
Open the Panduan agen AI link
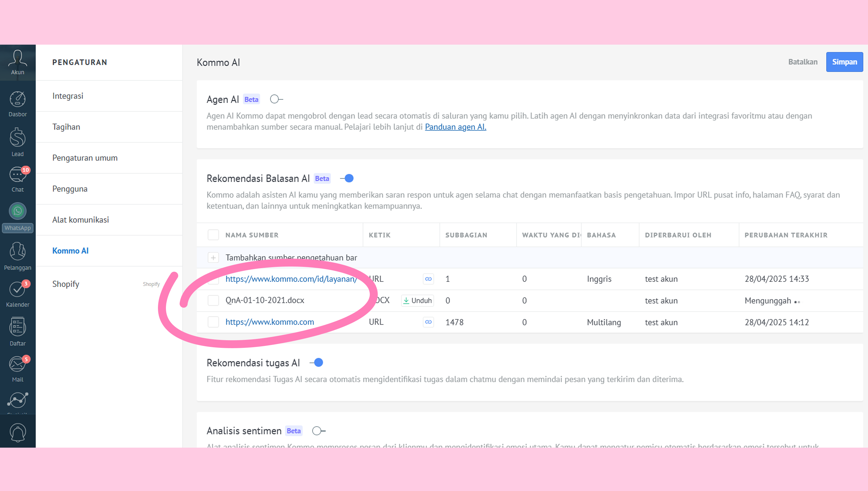(455, 127)
